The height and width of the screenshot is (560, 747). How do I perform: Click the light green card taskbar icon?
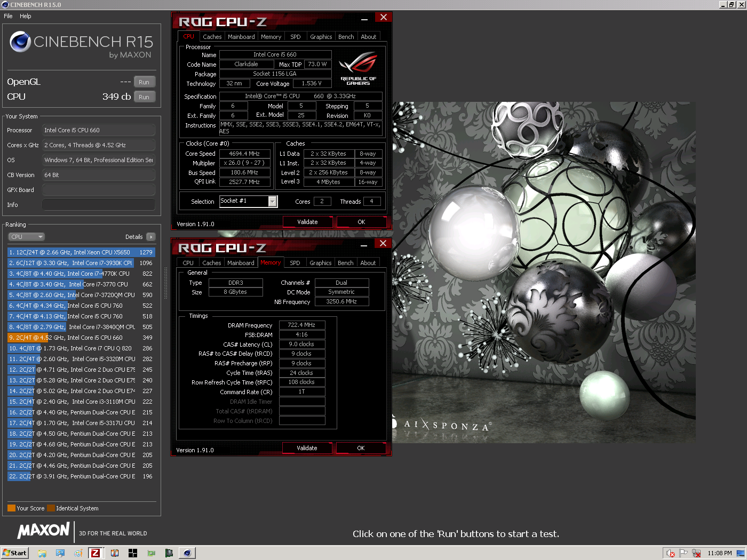(x=151, y=553)
